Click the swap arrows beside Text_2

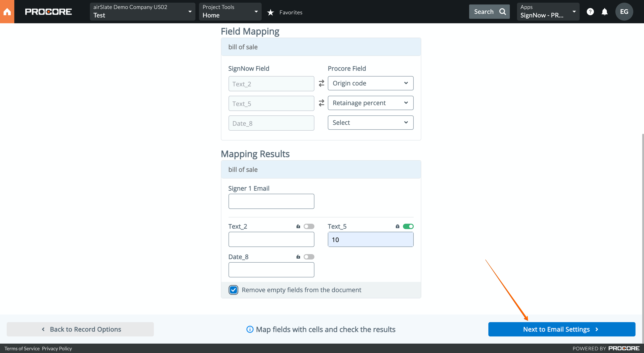(321, 83)
